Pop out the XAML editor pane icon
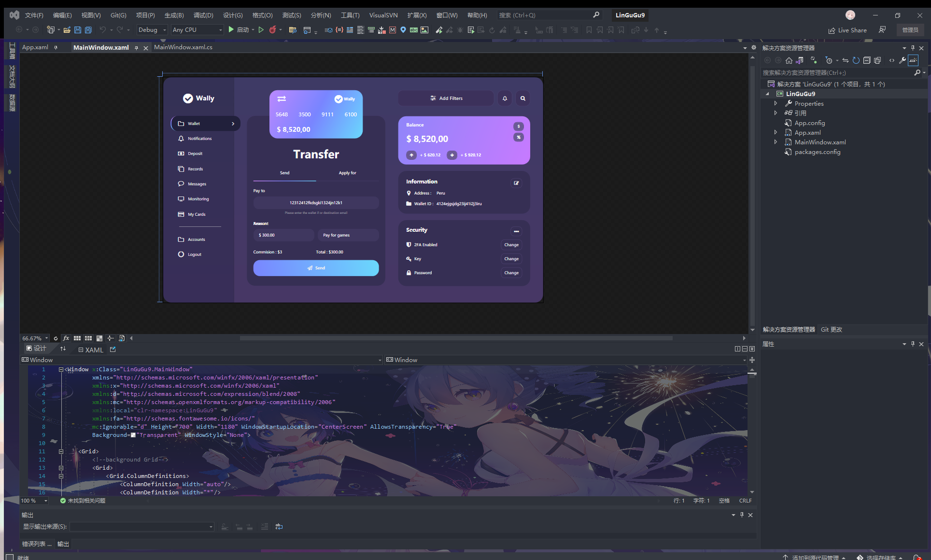The image size is (931, 560). (x=113, y=349)
